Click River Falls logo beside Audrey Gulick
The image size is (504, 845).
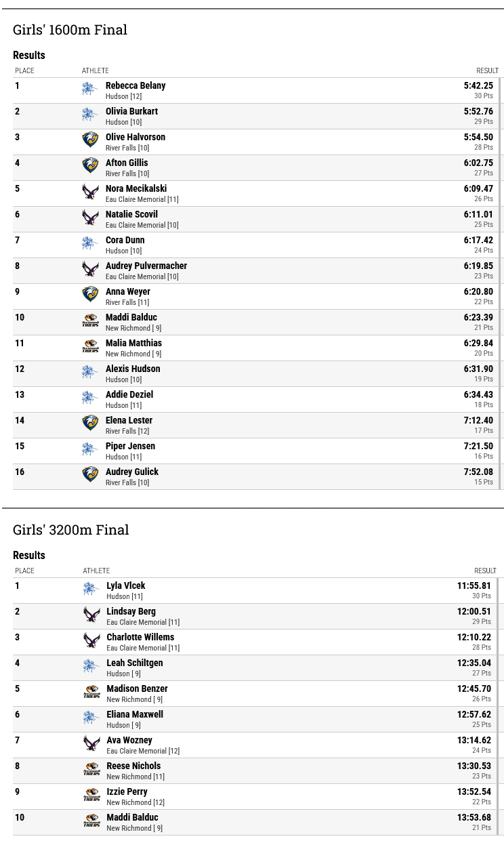[x=90, y=475]
